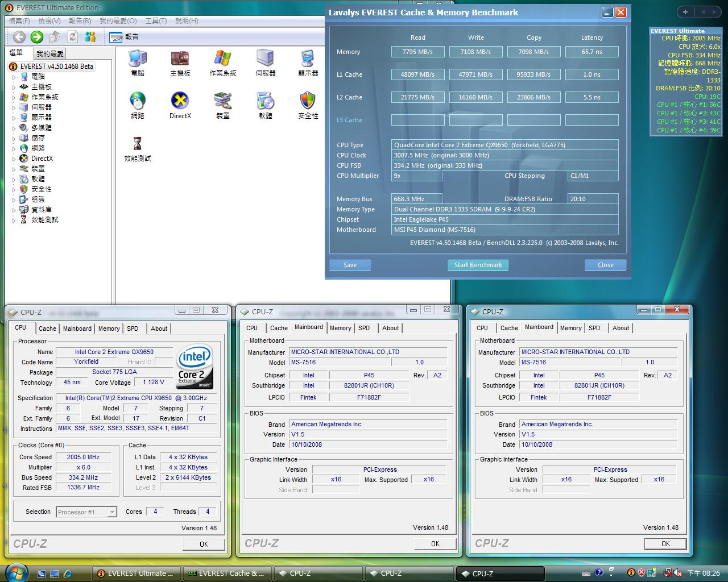The height and width of the screenshot is (582, 728).
Task: Switch to EVEREST Cache & Memory taskbar button
Action: tap(227, 573)
